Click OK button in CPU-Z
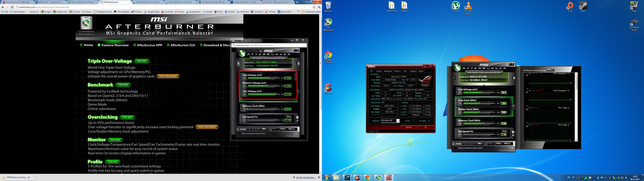Viewport: 644px width, 181px height. pyautogui.click(x=425, y=127)
